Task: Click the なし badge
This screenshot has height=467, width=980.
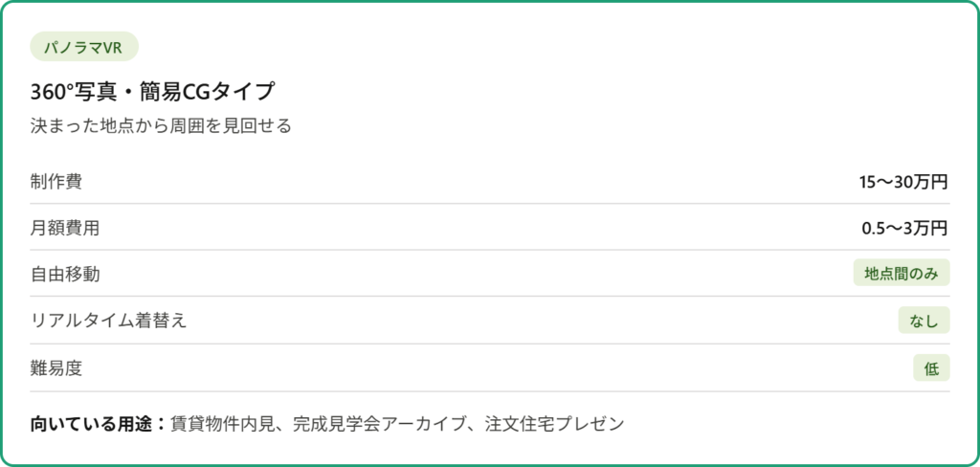Action: 924,321
